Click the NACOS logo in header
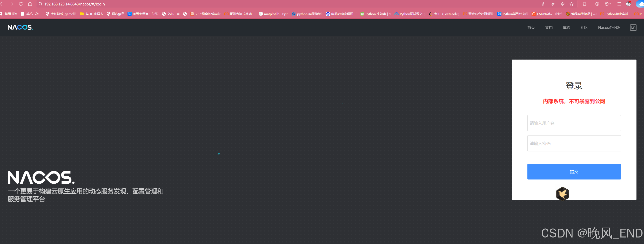Screen dimensions: 644x244 pos(20,27)
